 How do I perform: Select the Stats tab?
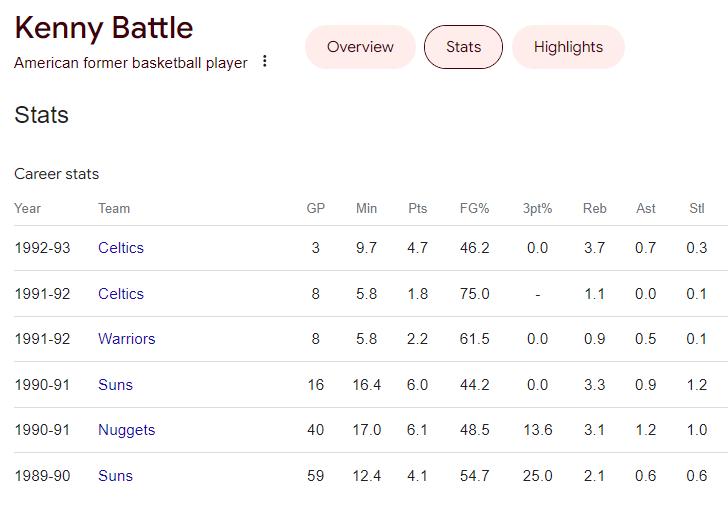tap(463, 47)
